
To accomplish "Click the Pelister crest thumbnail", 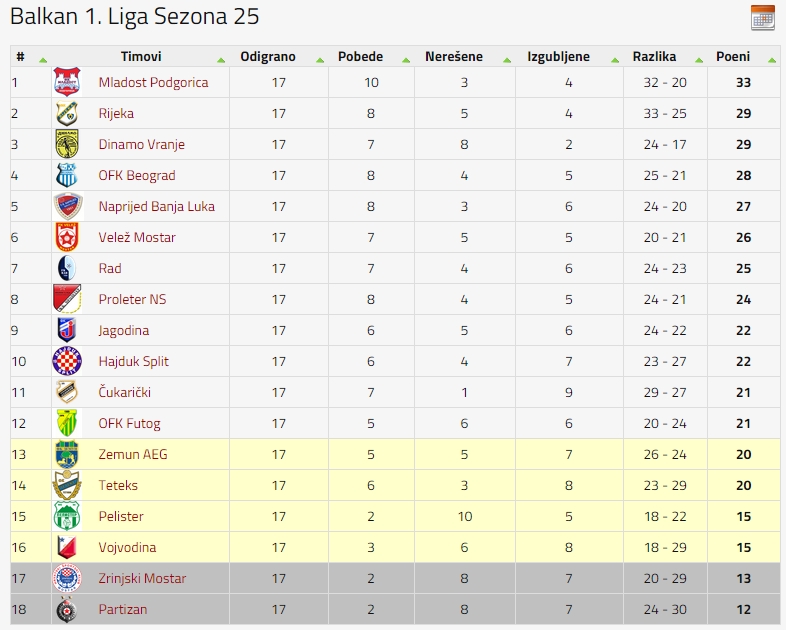I will (x=67, y=516).
